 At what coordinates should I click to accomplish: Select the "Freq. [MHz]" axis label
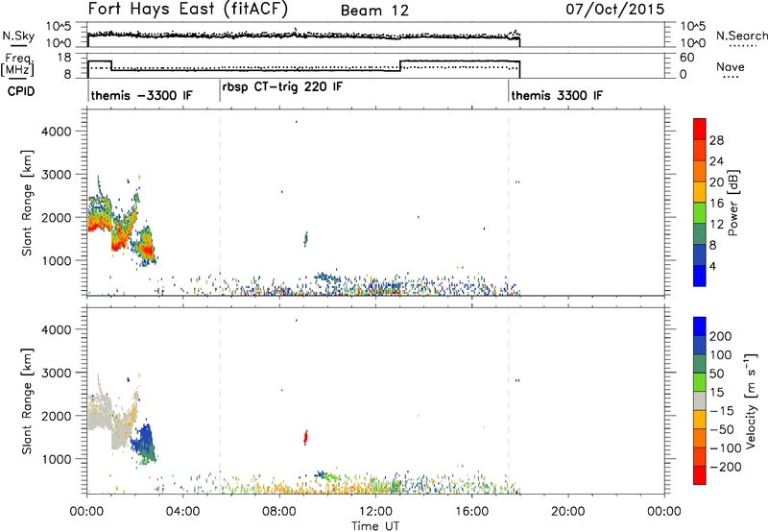pyautogui.click(x=18, y=65)
